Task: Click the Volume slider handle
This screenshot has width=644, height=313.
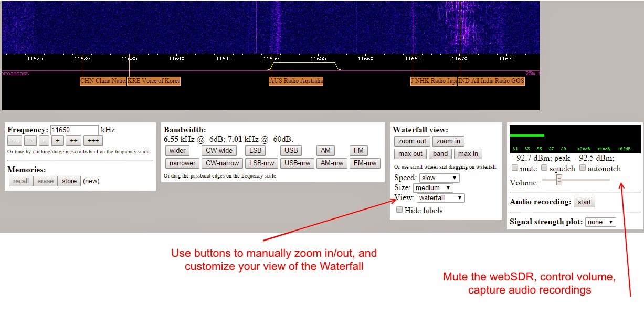Action: click(x=559, y=180)
